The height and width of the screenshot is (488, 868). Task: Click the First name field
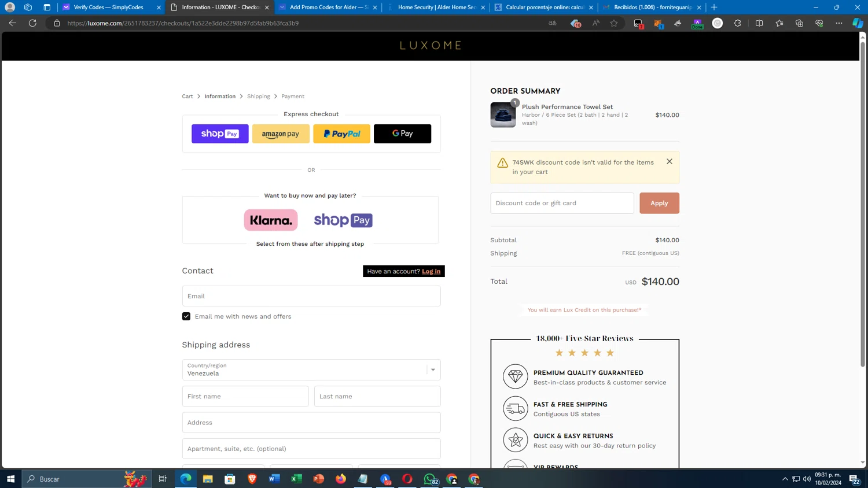(245, 397)
